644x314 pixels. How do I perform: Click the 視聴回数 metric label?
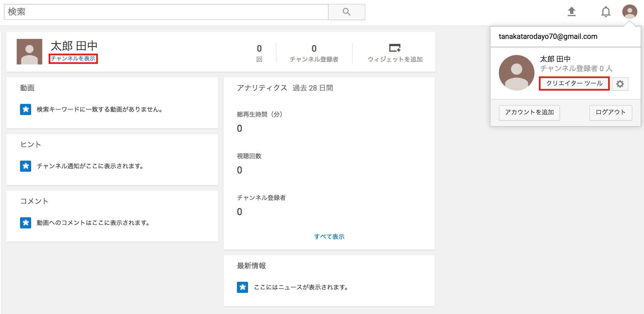(249, 156)
